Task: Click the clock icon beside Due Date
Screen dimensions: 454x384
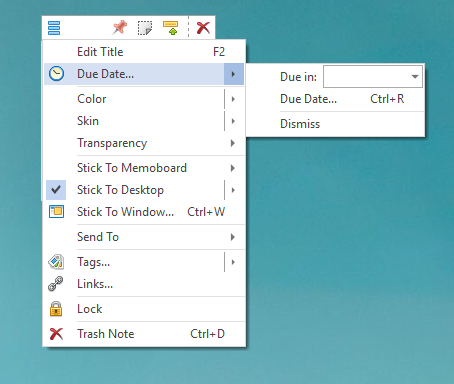Action: (56, 74)
